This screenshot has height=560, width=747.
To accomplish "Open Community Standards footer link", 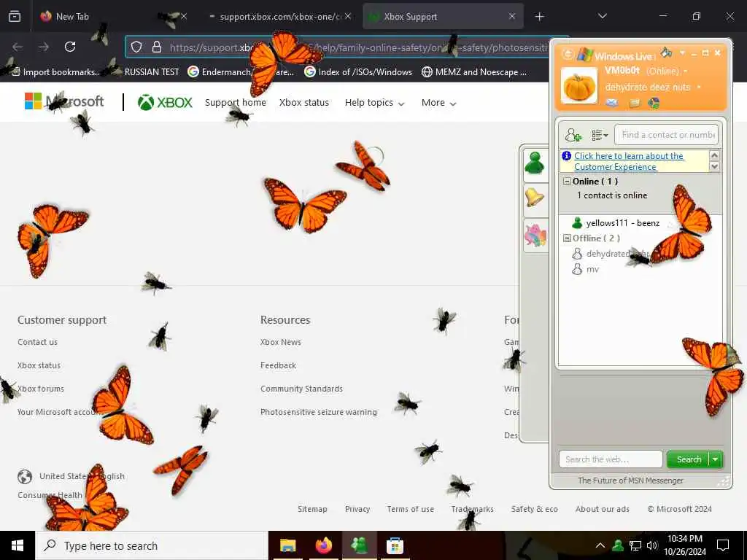I will 301,389.
